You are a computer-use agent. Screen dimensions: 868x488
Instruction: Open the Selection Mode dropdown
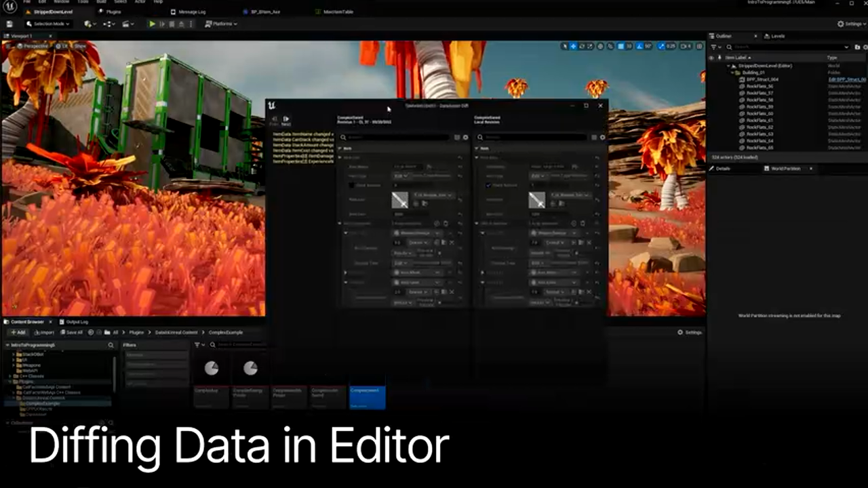47,24
